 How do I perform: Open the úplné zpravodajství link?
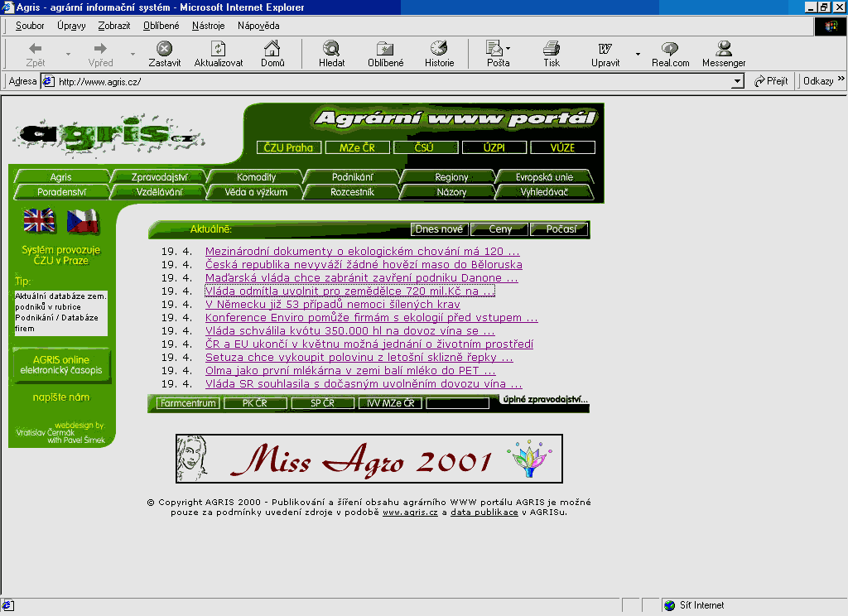(x=545, y=399)
